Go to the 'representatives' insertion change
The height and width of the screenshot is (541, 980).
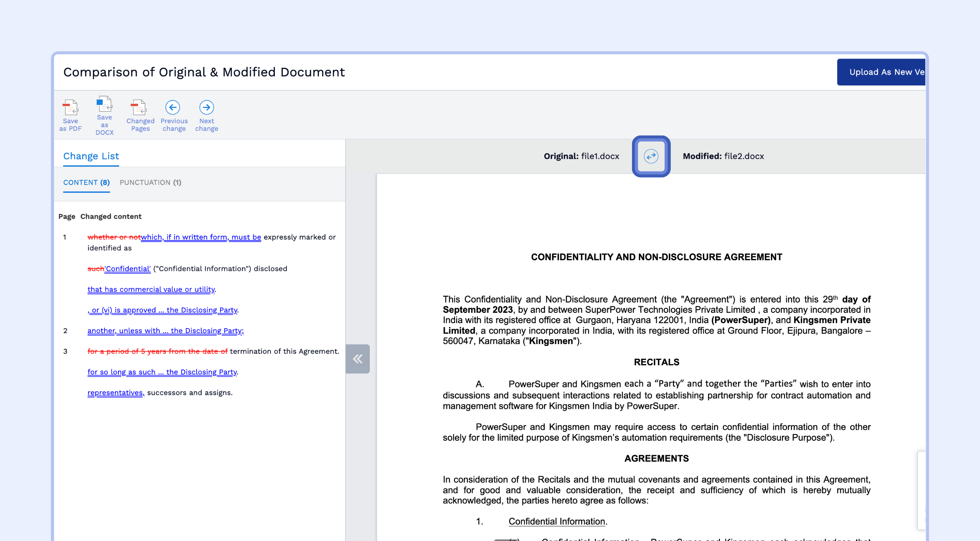[115, 393]
